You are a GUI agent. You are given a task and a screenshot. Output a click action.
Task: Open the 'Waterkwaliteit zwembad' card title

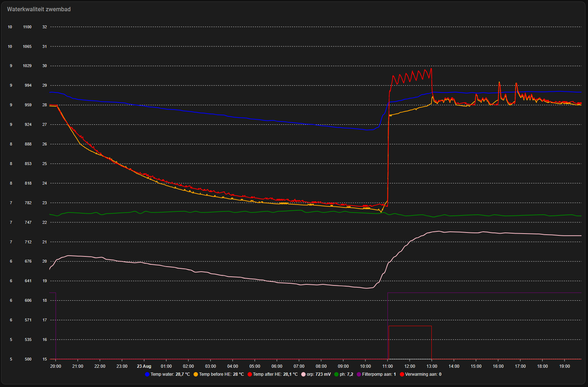[x=39, y=9]
